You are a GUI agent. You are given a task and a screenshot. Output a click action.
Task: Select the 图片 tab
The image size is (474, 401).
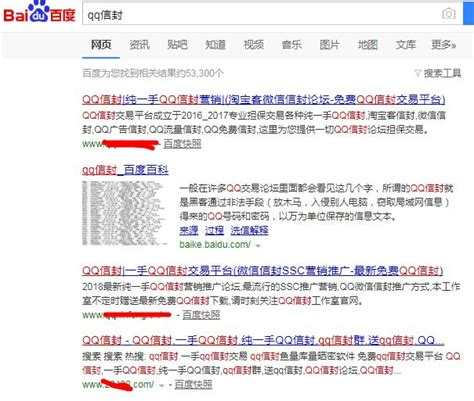tap(330, 45)
